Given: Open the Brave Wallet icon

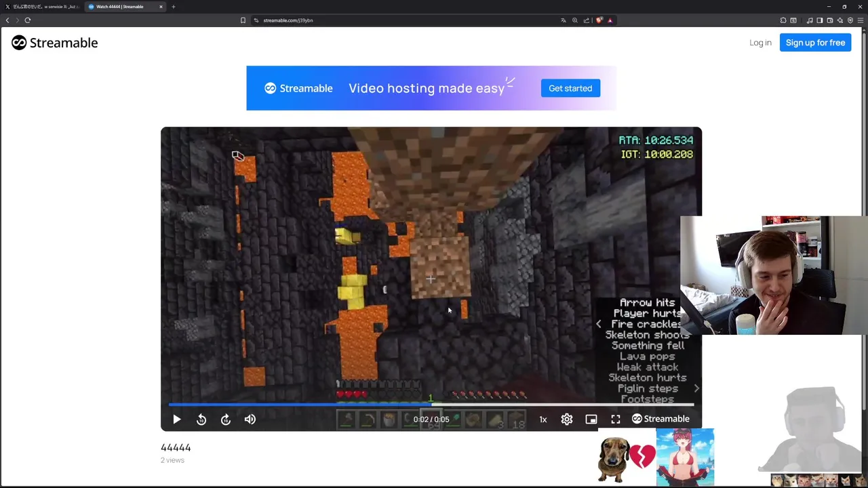Looking at the screenshot, I should pos(829,20).
